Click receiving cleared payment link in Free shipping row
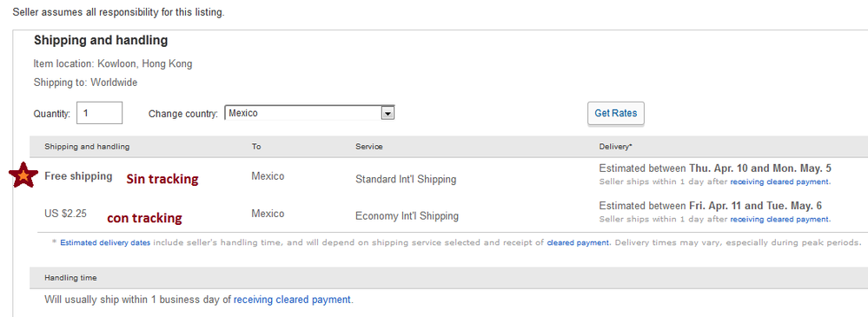Screen dimensions: 868x317 (x=779, y=182)
